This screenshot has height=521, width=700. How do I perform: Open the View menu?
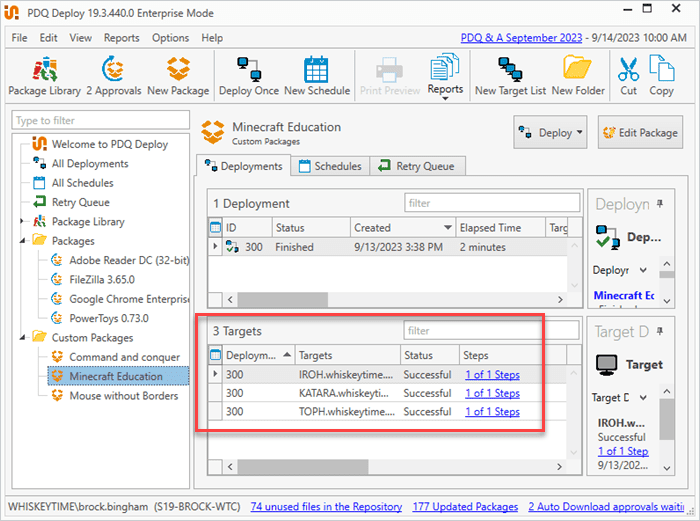tap(80, 38)
